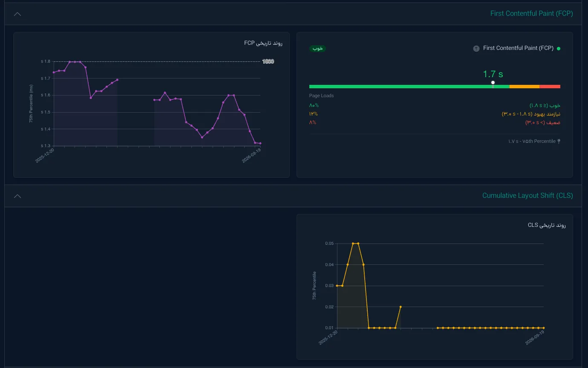Image resolution: width=588 pixels, height=368 pixels.
Task: Click the '2026-09-19' date label on CLS chart
Action: click(x=535, y=337)
